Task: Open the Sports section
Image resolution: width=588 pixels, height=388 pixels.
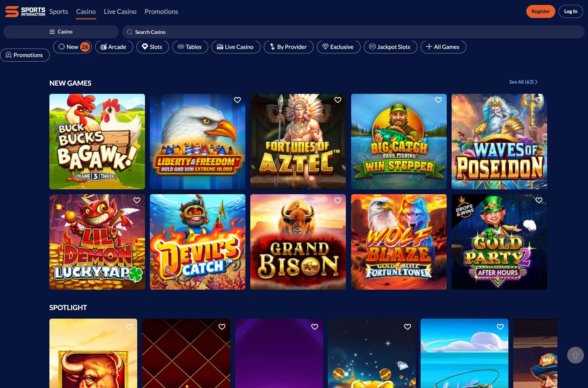Action: pyautogui.click(x=59, y=11)
